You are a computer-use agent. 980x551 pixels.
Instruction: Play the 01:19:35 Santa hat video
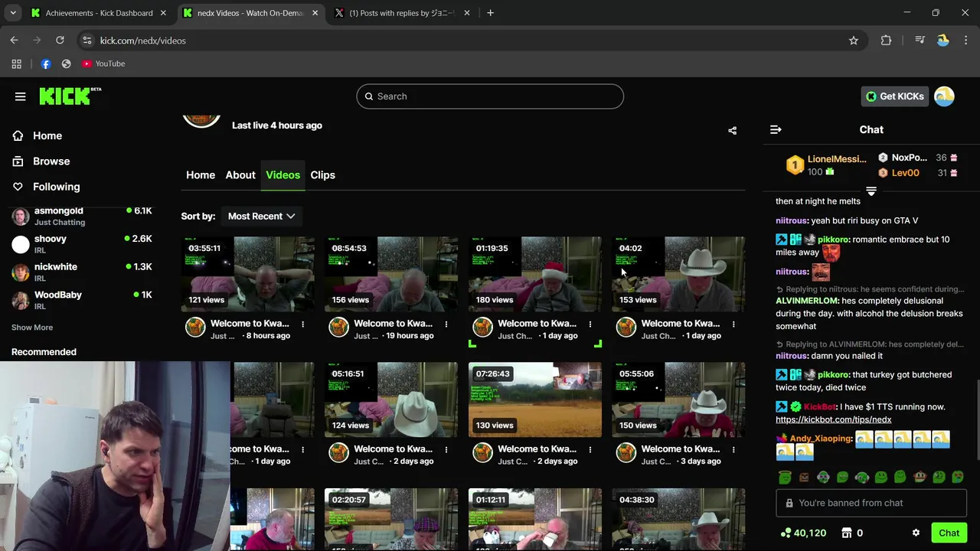click(535, 274)
